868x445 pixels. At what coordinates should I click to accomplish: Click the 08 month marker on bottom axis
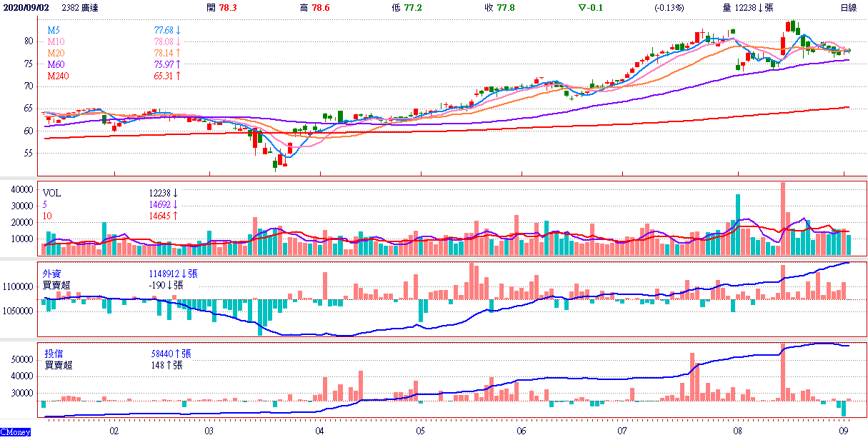[737, 431]
